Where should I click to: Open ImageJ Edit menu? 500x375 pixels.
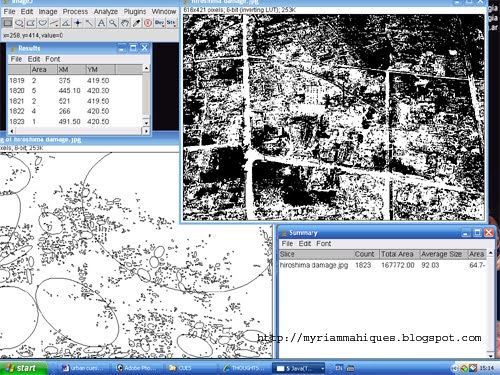pyautogui.click(x=27, y=11)
